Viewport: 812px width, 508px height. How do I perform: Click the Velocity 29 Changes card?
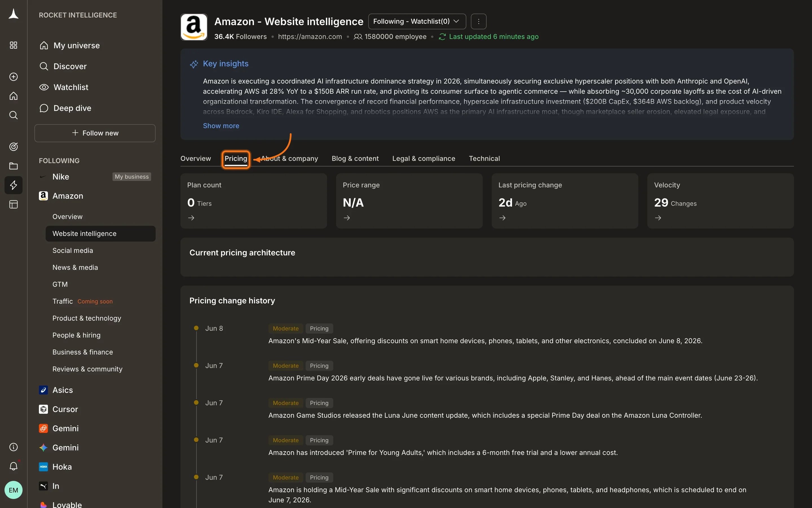(720, 201)
